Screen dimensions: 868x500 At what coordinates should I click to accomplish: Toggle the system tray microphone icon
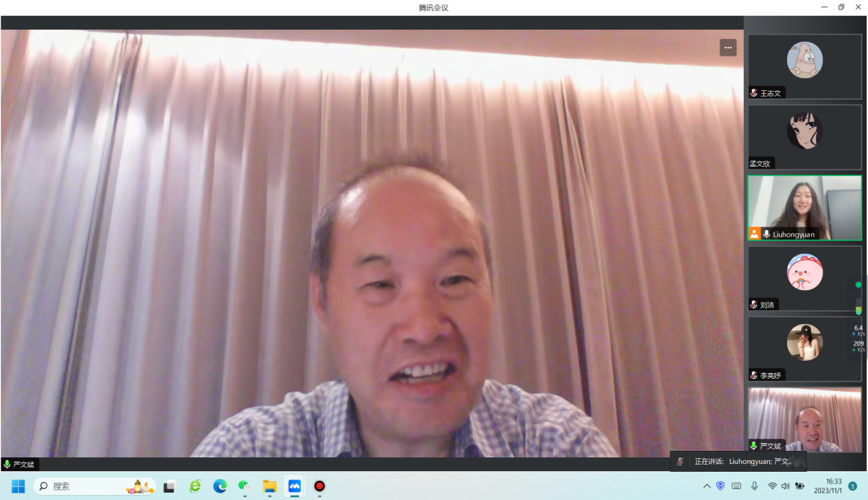point(755,486)
